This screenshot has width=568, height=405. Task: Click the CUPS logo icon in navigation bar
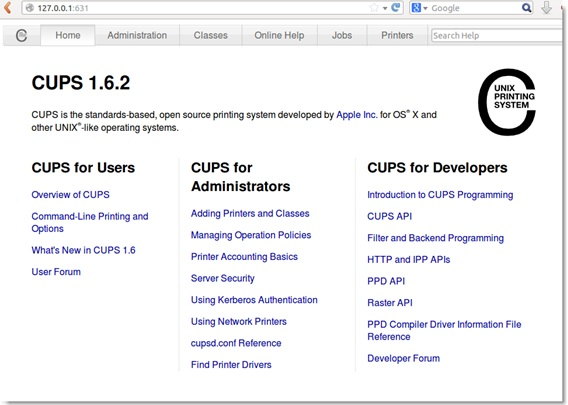tap(21, 36)
